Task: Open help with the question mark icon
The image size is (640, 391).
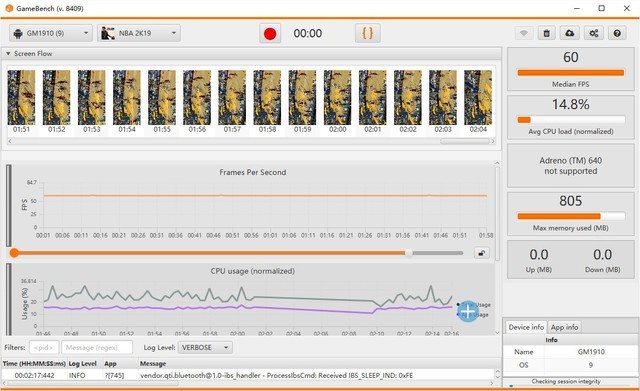Action: pos(617,33)
